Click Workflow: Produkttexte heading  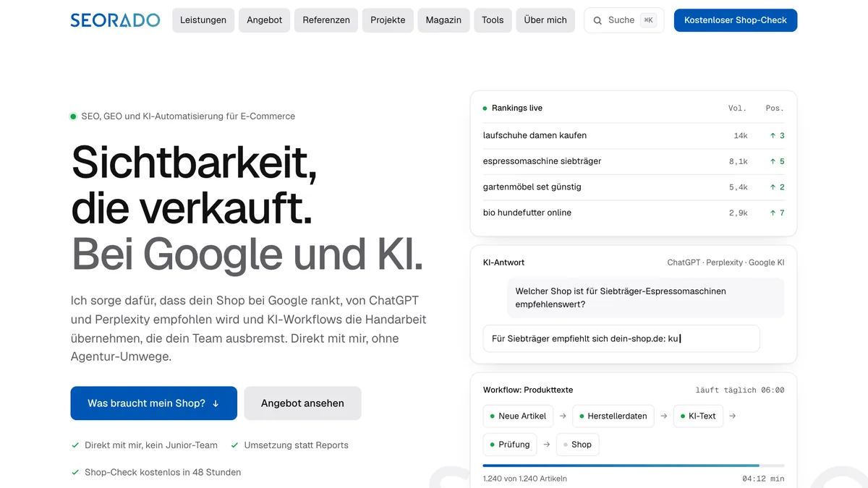(x=528, y=390)
